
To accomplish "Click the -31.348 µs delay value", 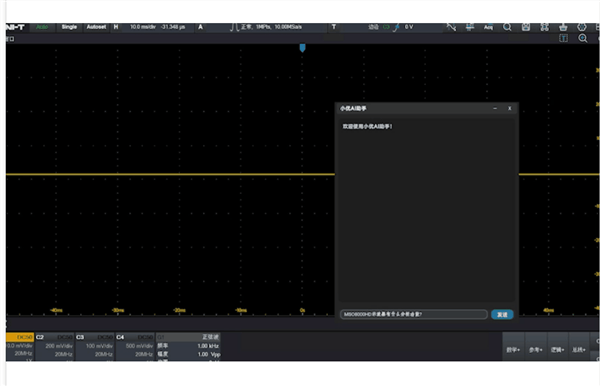I will coord(173,27).
